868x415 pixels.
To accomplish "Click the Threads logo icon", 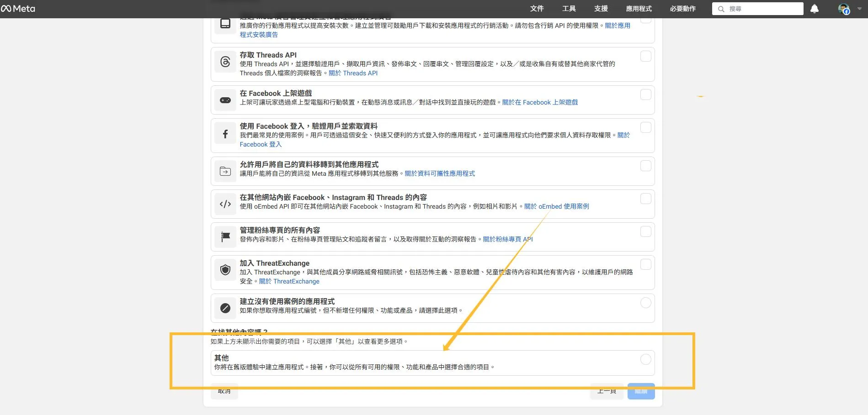I will 225,62.
